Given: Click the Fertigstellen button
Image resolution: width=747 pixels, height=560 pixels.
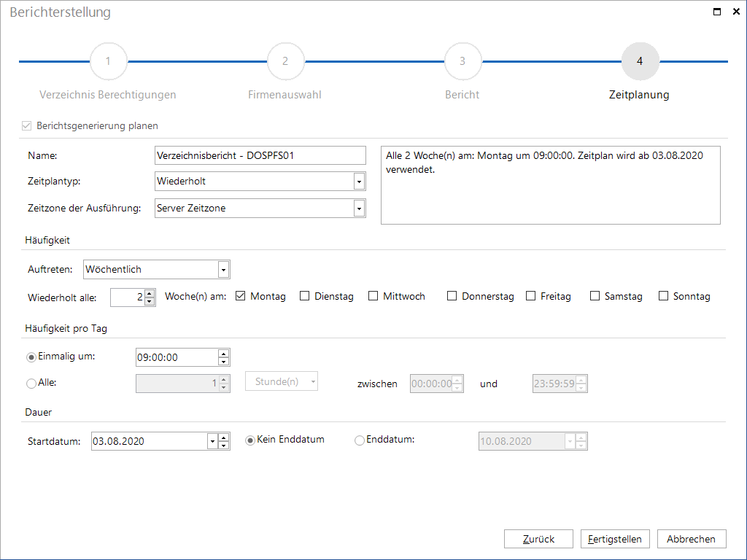Looking at the screenshot, I should 615,539.
